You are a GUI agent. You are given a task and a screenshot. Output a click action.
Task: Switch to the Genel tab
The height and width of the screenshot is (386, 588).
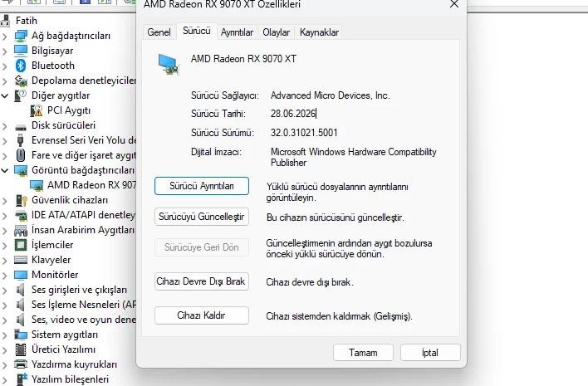click(159, 32)
